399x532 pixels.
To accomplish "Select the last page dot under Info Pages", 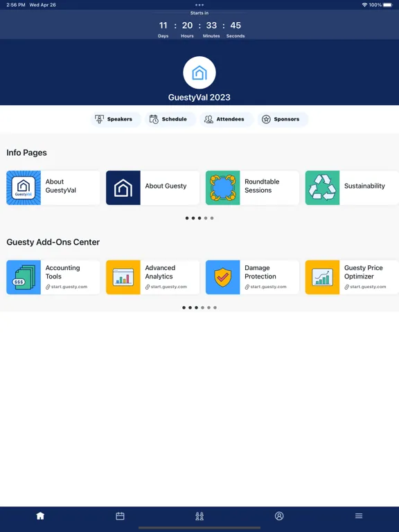I will coord(212,218).
